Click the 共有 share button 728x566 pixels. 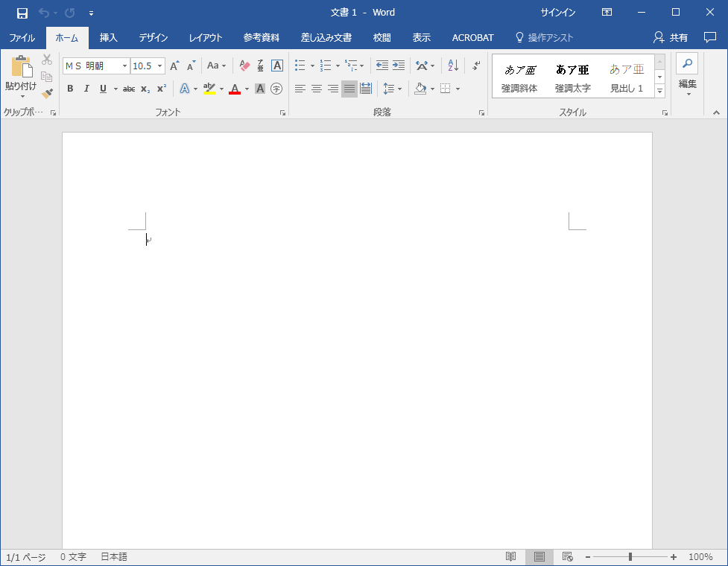pos(671,37)
